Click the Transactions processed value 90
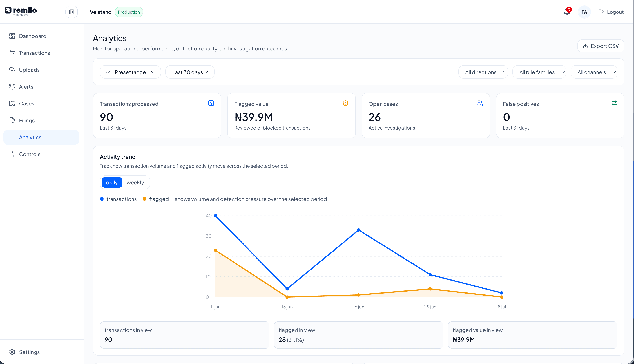Viewport: 634px width, 364px height. point(106,117)
